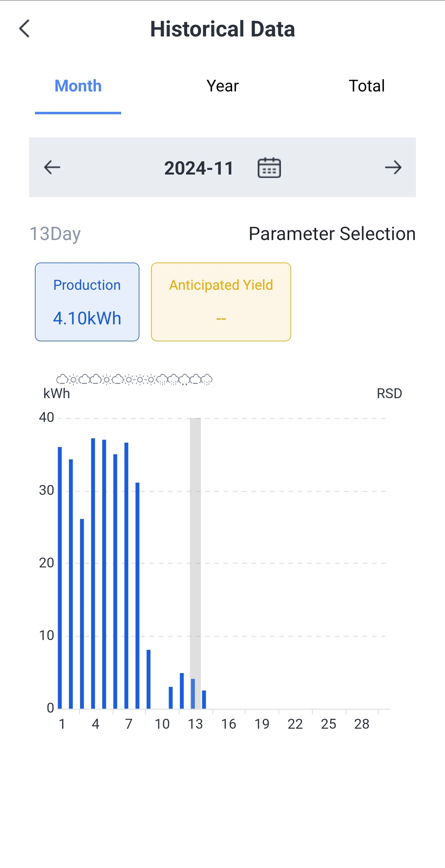Tap the highlighted day 13 bar

pyautogui.click(x=193, y=693)
